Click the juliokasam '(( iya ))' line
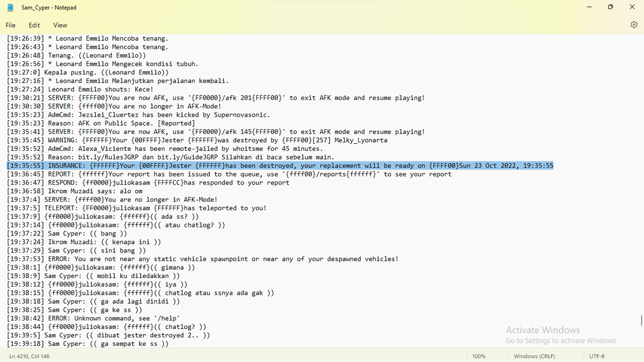644x362 pixels. click(x=98, y=285)
